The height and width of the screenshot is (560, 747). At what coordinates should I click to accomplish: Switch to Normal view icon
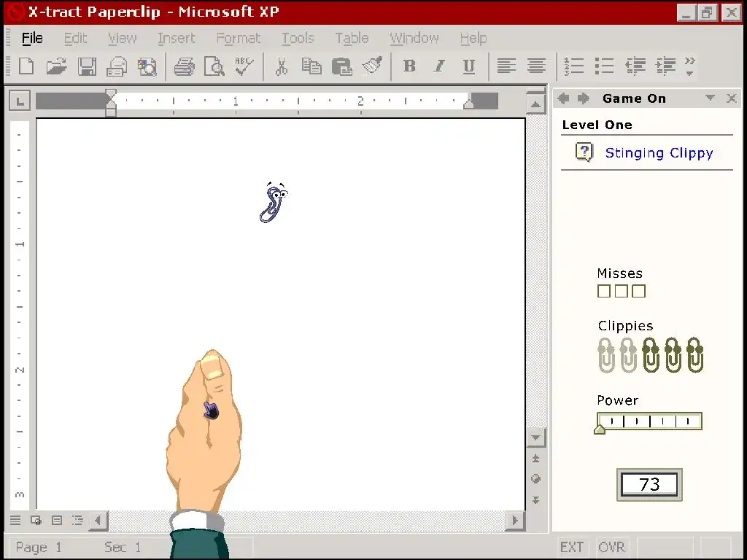click(x=15, y=520)
